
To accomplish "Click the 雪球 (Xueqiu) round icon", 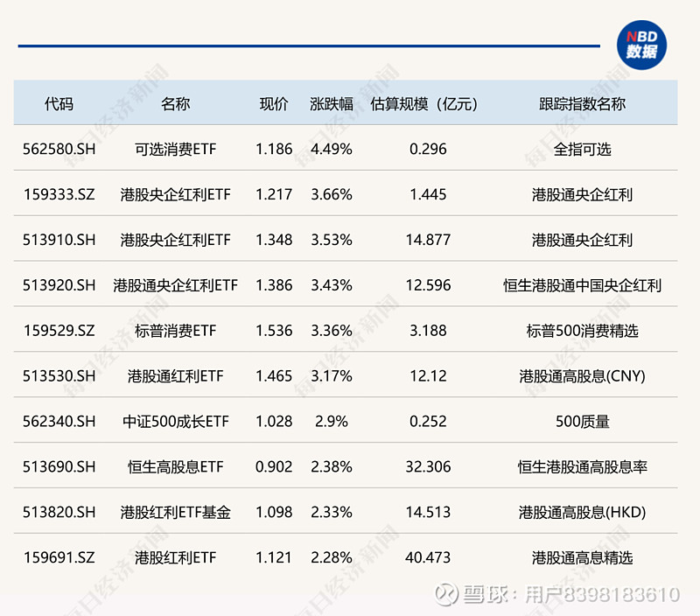I will pos(450,595).
